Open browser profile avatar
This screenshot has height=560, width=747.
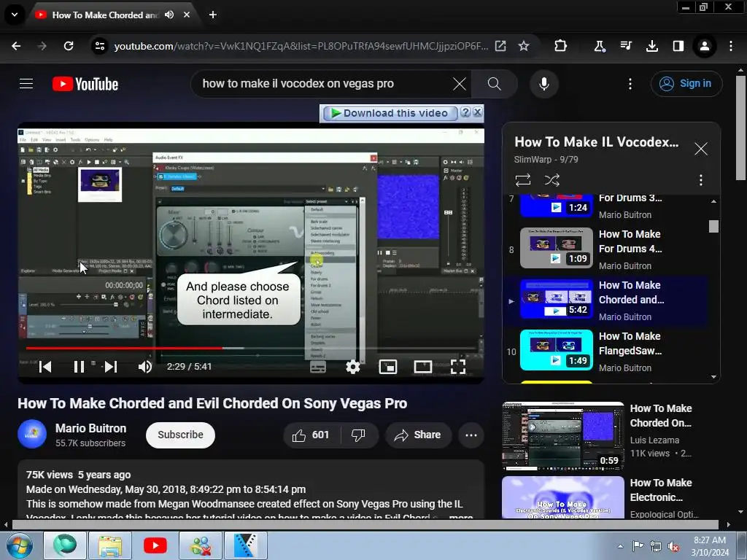[704, 46]
